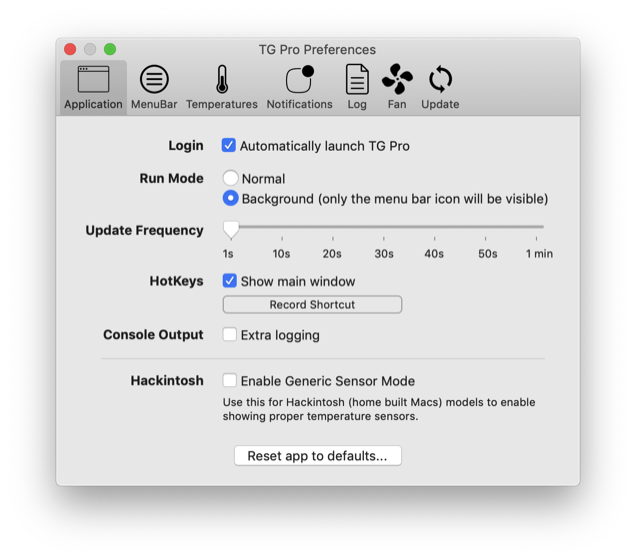Screen dimensions: 636x560
Task: Select the Background run mode option
Action: [x=230, y=198]
